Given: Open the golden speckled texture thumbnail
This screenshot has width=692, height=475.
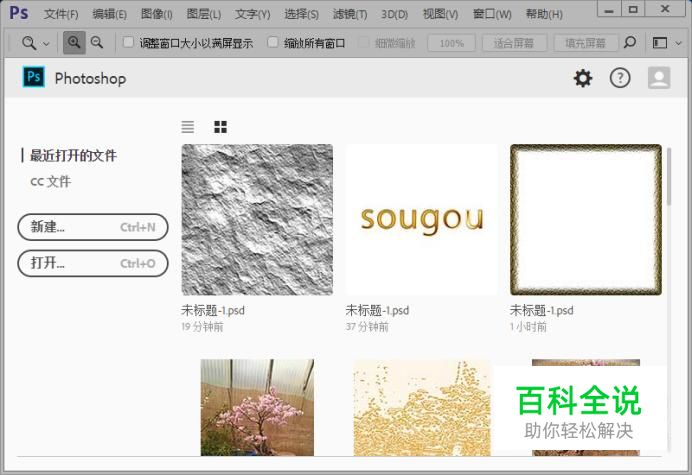Looking at the screenshot, I should (421, 407).
